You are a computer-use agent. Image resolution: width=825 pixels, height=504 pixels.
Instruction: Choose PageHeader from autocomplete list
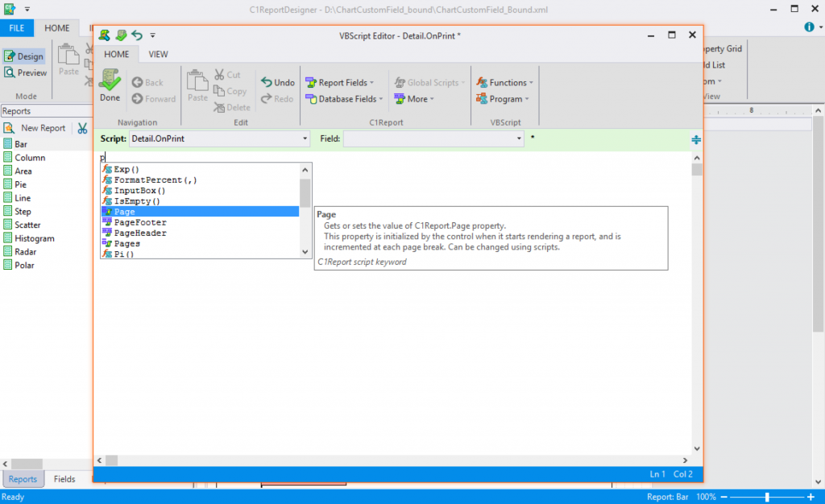click(200, 233)
